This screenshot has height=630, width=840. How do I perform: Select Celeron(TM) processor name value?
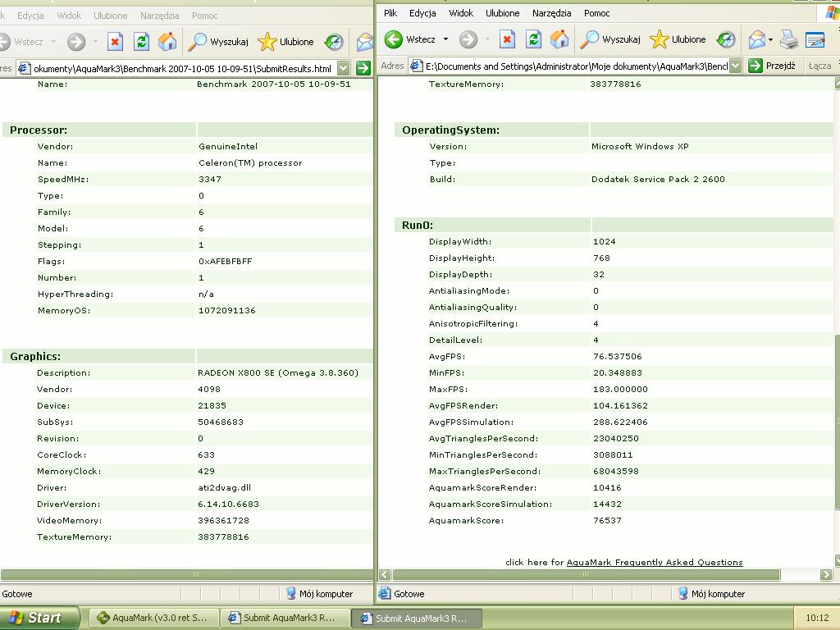click(x=250, y=163)
